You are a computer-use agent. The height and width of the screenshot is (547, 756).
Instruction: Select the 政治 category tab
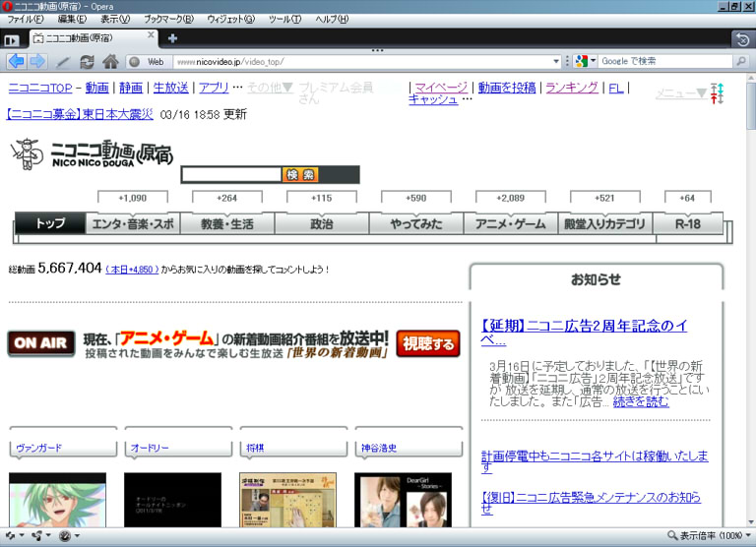coord(322,223)
